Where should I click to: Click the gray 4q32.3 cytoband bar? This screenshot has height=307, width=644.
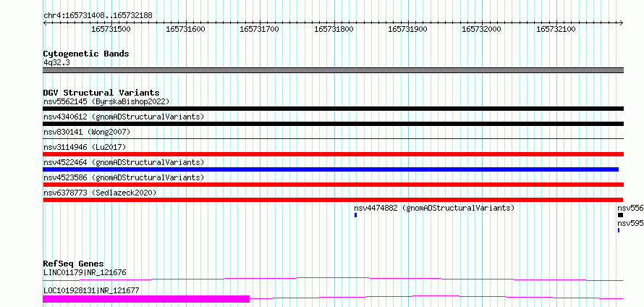333,70
